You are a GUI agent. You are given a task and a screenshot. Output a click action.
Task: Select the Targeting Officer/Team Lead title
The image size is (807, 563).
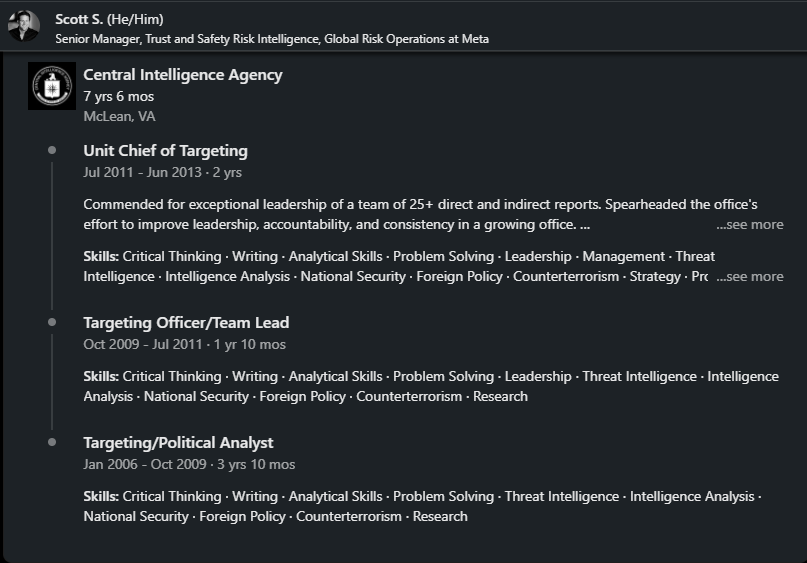point(186,323)
